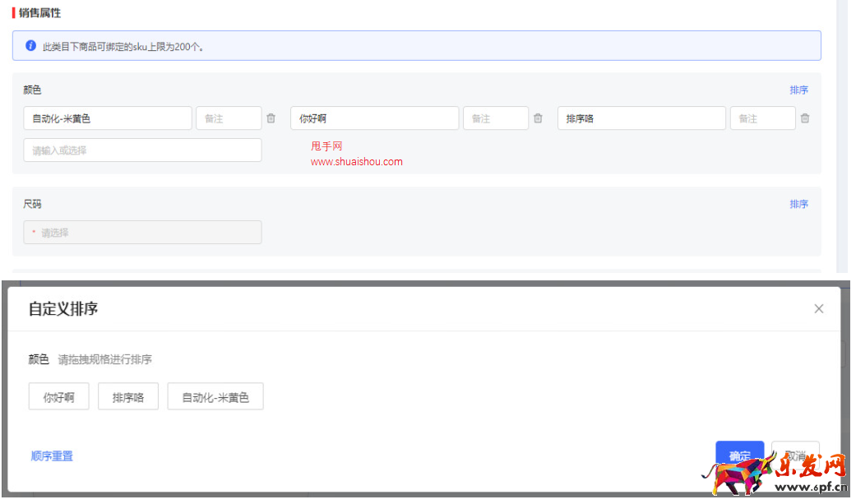Screen dimensions: 856x504
Task: Click the info icon in sku notice
Action: point(31,46)
